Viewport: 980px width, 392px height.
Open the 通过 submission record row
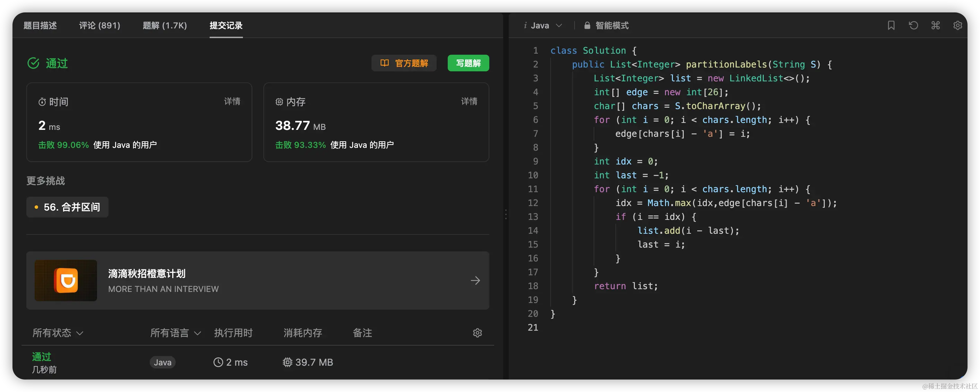coord(257,362)
